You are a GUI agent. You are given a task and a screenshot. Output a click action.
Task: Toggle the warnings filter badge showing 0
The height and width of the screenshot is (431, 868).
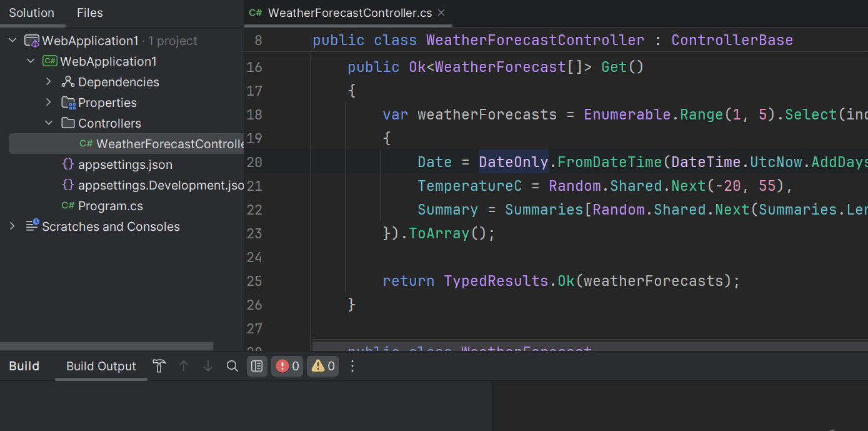click(322, 366)
